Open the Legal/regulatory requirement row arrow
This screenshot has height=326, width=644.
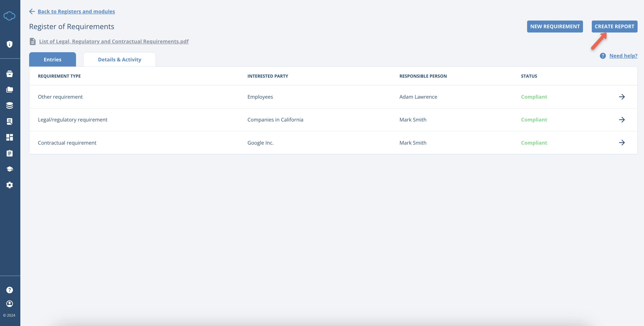coord(622,120)
